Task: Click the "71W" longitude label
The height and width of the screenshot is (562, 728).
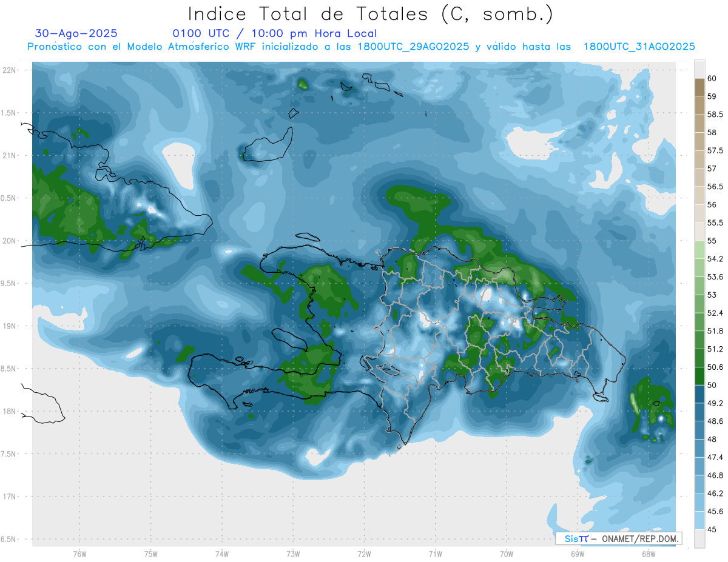Action: (x=435, y=554)
